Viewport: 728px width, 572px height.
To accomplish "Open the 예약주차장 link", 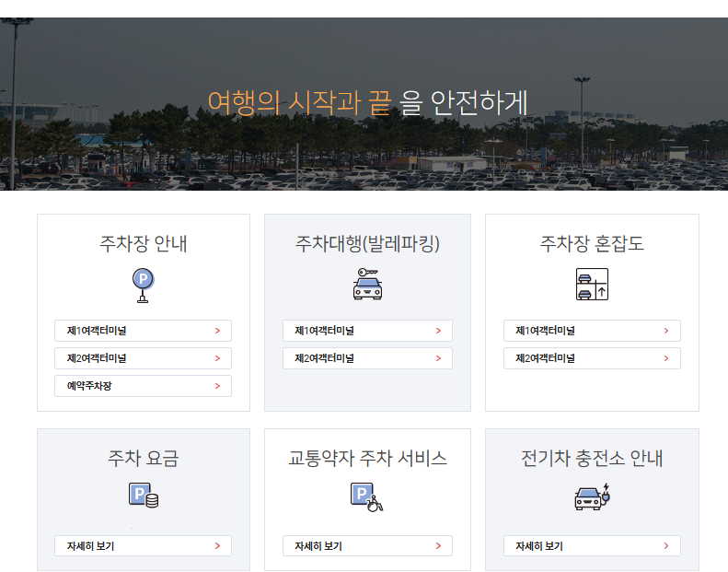I will [x=143, y=386].
